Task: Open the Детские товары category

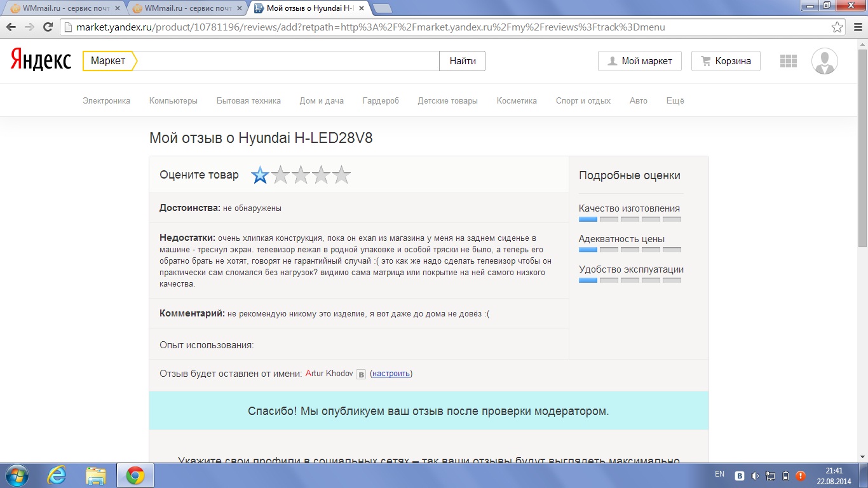Action: pyautogui.click(x=447, y=100)
